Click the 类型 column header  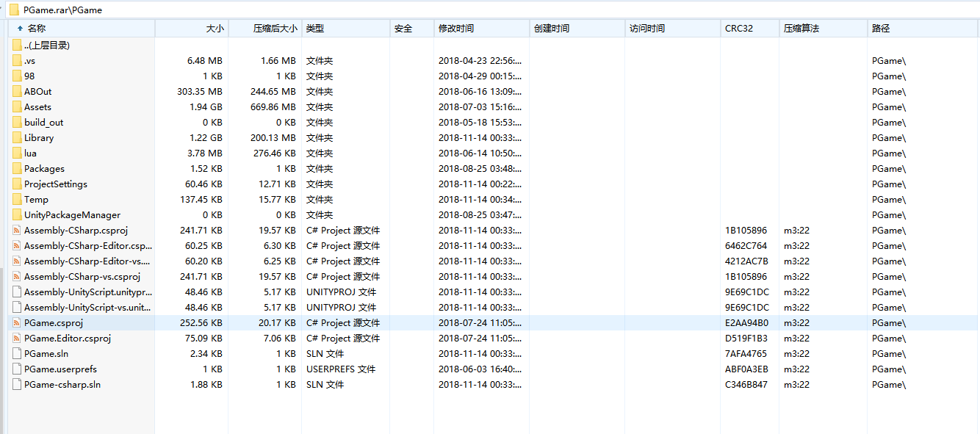315,29
